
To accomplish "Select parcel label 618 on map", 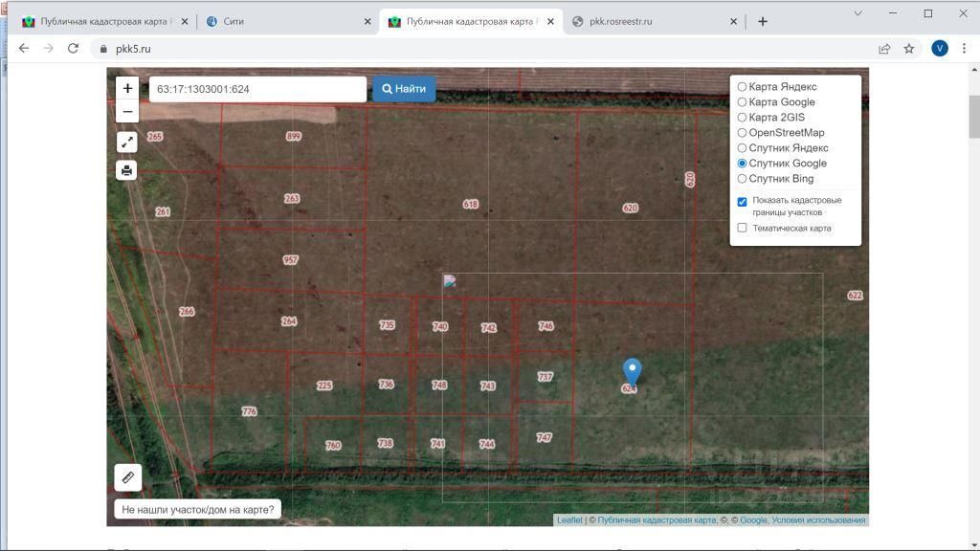I will tap(471, 205).
